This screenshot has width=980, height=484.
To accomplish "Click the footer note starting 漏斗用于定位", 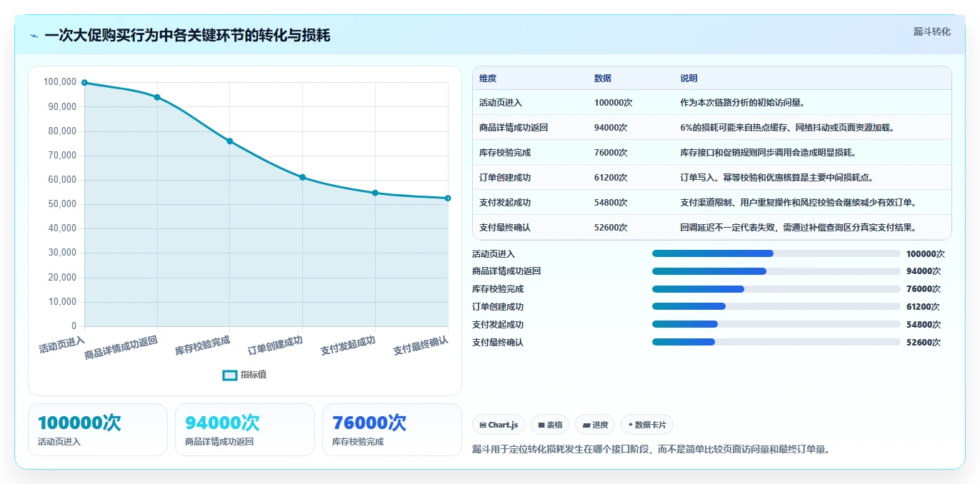I will tap(651, 450).
